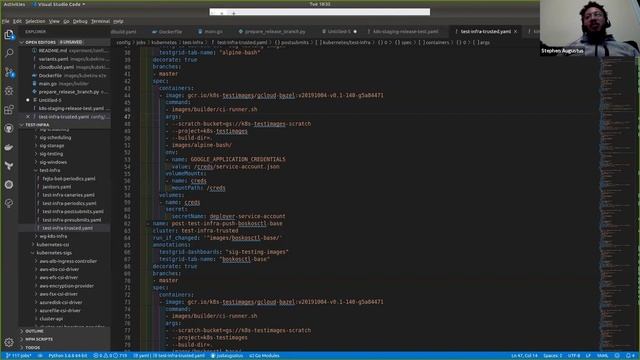The image size is (640, 360).
Task: Open janitors.yaml in file tree
Action: click(x=57, y=187)
